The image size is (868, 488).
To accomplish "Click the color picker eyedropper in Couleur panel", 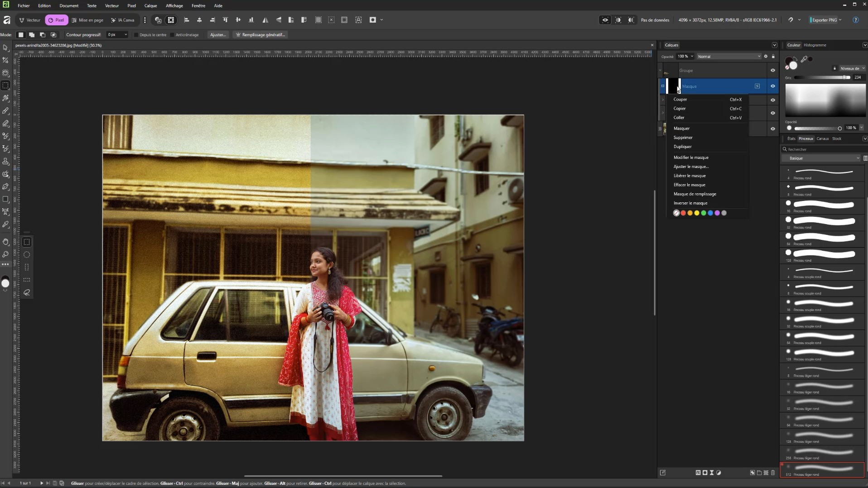I will (804, 59).
